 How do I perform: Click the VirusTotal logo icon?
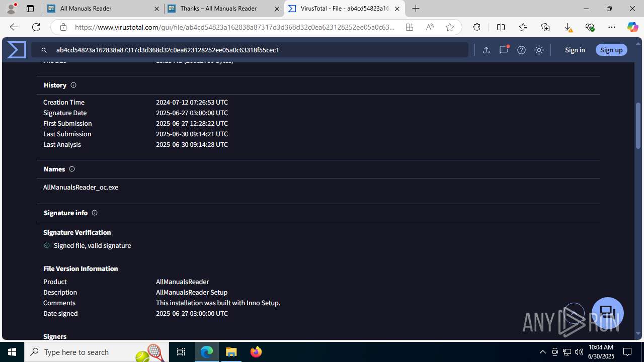click(x=17, y=50)
